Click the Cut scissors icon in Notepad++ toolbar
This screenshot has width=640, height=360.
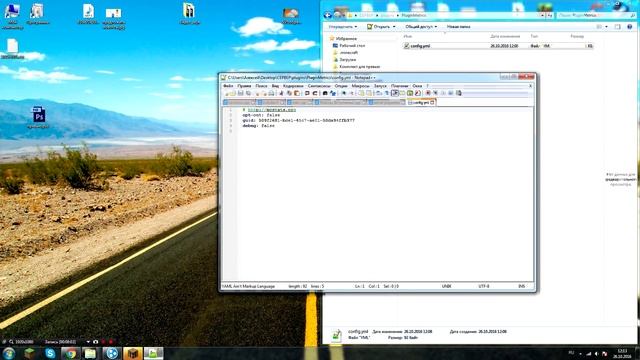(x=281, y=93)
